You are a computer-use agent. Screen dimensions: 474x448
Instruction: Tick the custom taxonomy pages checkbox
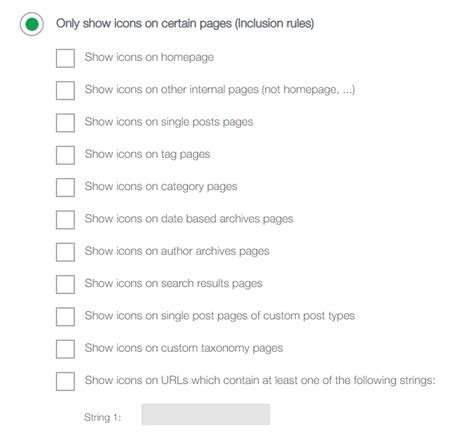coord(65,349)
